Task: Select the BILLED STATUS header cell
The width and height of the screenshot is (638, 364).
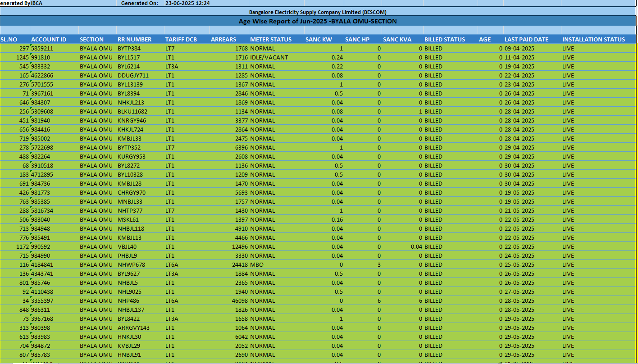Action: point(450,39)
